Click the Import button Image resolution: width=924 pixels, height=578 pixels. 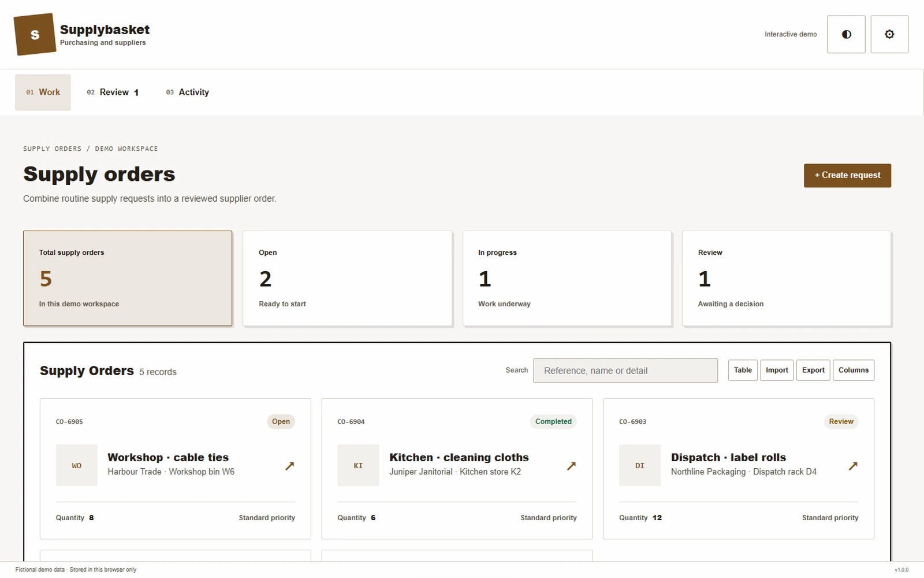click(777, 370)
